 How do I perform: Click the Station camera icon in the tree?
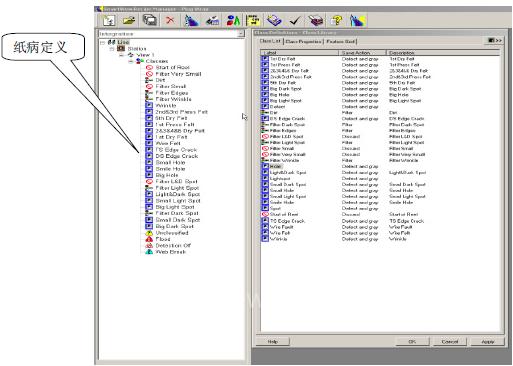[121, 49]
